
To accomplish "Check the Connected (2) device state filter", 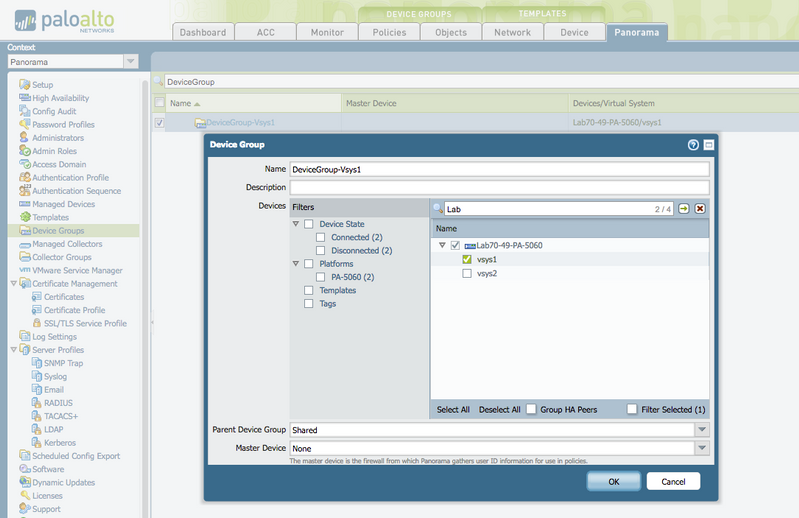I will pos(321,237).
